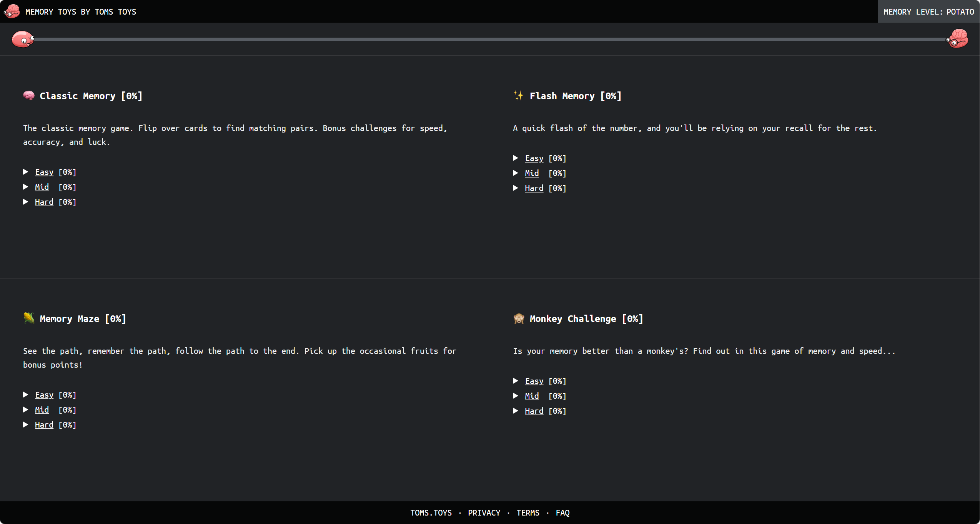The height and width of the screenshot is (524, 980).
Task: Click the Memory Toys by Toms Toys title
Action: click(x=81, y=12)
